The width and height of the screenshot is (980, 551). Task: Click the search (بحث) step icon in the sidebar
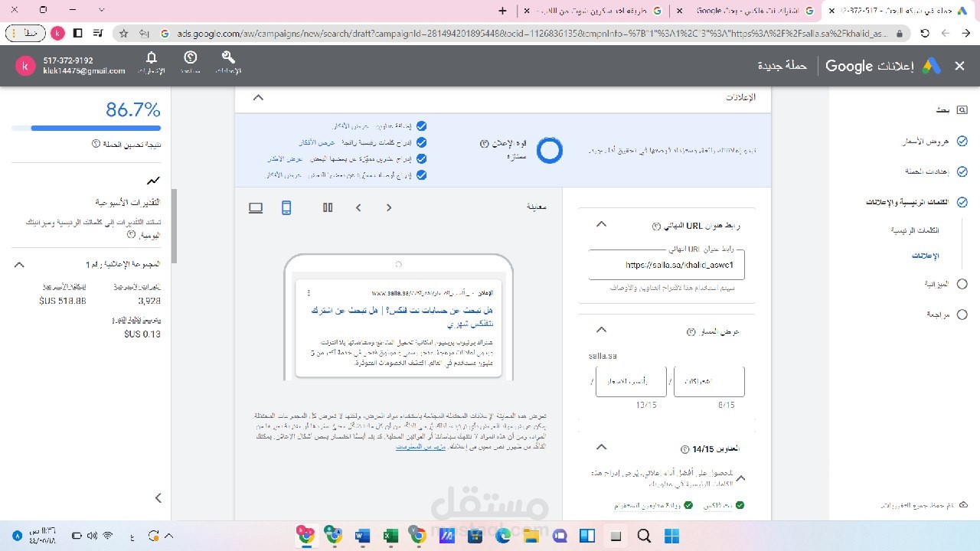tap(961, 109)
